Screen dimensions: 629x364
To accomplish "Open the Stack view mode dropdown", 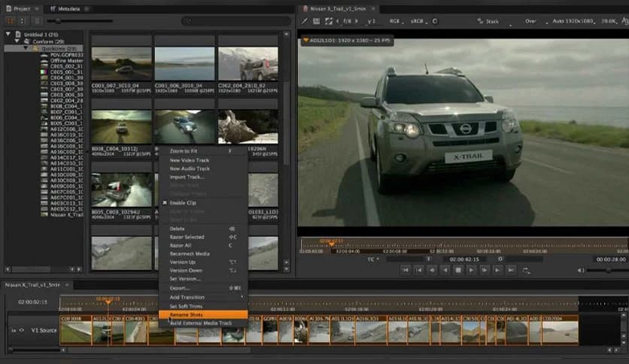I will tap(492, 21).
